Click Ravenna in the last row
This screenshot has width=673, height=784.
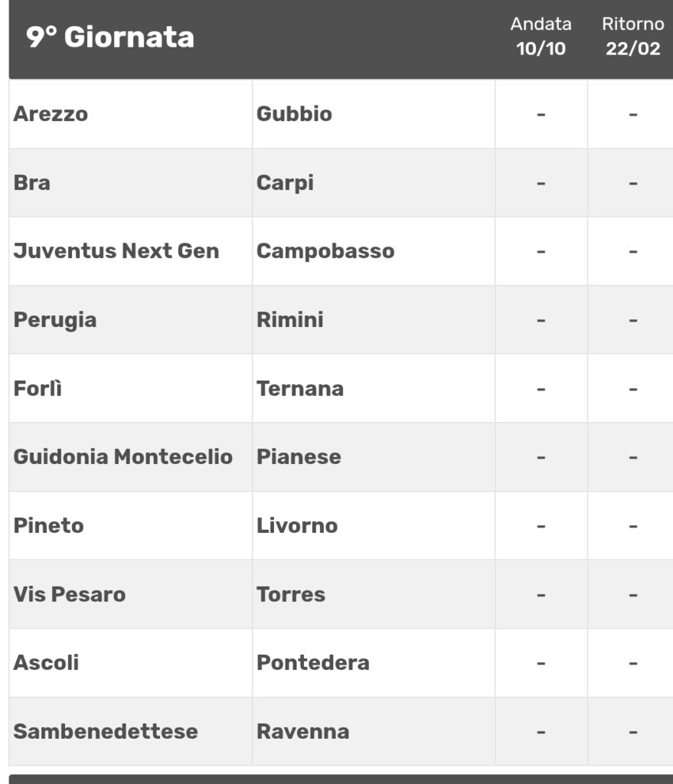click(x=302, y=731)
